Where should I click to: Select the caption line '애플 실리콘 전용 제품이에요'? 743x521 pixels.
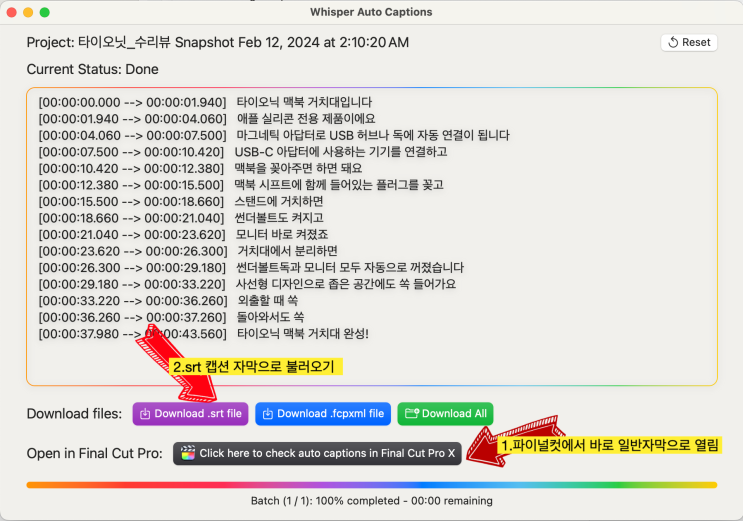pyautogui.click(x=306, y=119)
